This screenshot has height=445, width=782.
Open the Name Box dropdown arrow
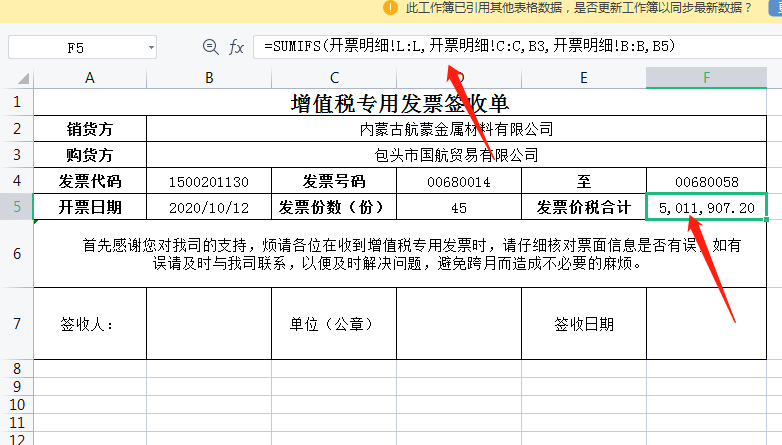tap(151, 48)
